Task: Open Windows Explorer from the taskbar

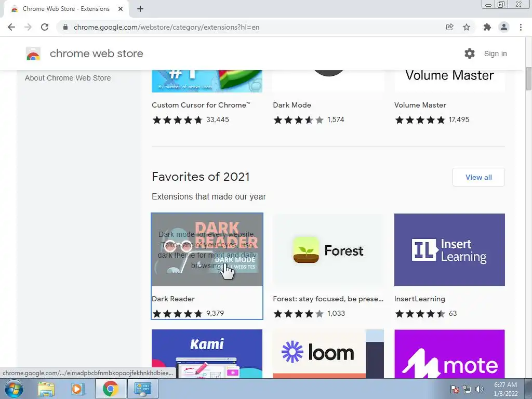Action: (x=46, y=389)
